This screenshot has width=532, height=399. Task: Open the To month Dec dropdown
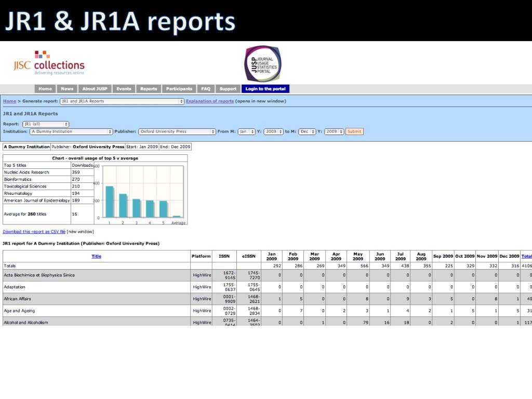[307, 131]
